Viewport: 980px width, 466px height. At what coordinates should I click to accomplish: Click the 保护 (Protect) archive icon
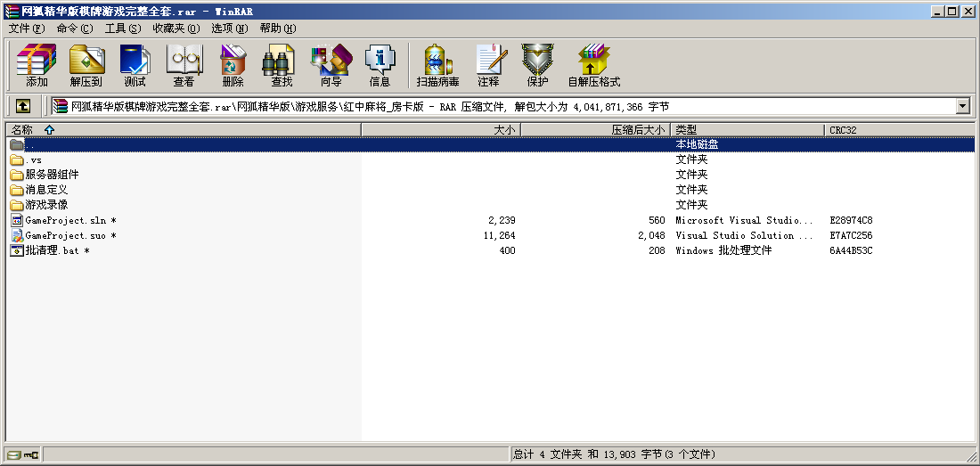(537, 64)
